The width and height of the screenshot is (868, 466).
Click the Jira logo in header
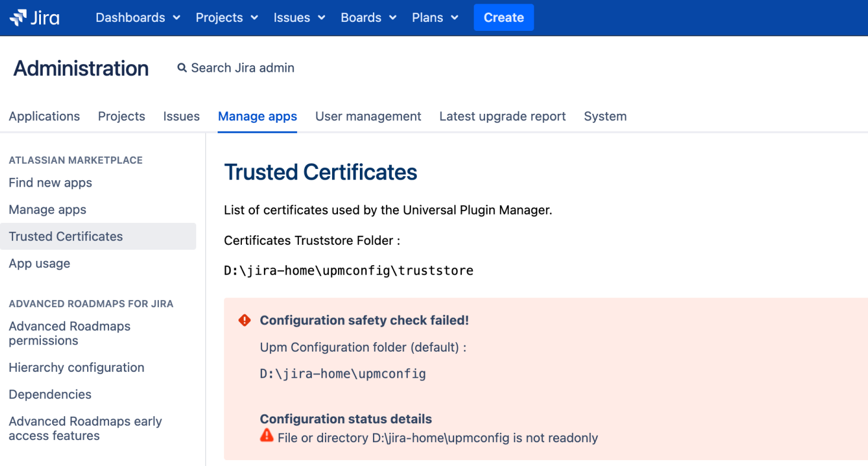click(x=34, y=18)
